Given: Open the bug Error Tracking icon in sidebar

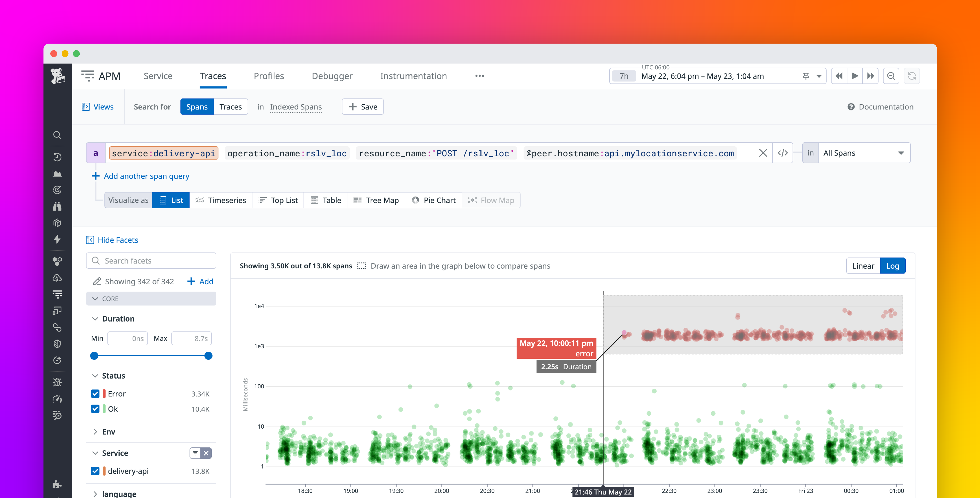Looking at the screenshot, I should tap(58, 381).
